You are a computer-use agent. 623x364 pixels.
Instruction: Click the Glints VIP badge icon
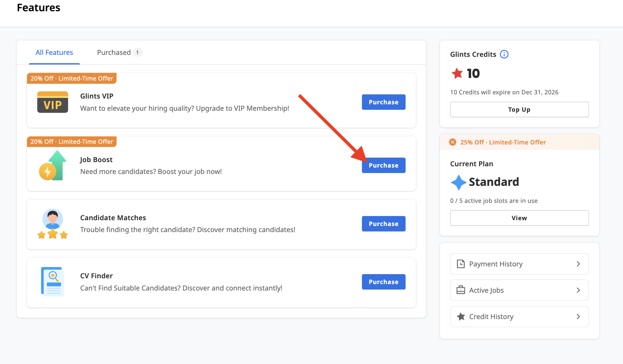(x=53, y=102)
